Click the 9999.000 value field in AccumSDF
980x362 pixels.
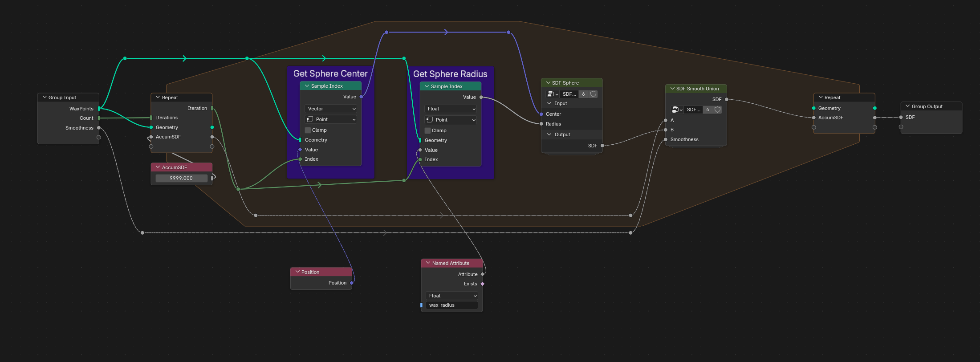point(181,178)
